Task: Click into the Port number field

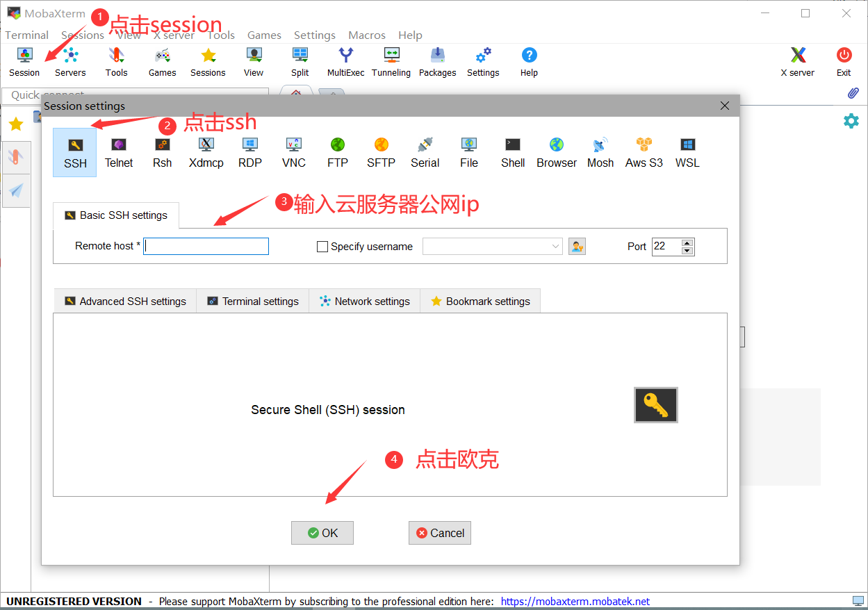Action: click(x=667, y=247)
